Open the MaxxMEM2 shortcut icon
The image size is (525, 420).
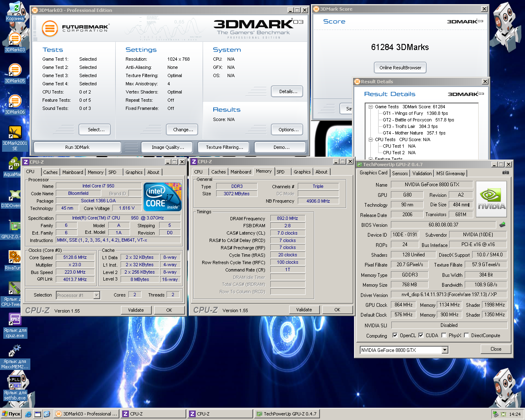(x=15, y=356)
